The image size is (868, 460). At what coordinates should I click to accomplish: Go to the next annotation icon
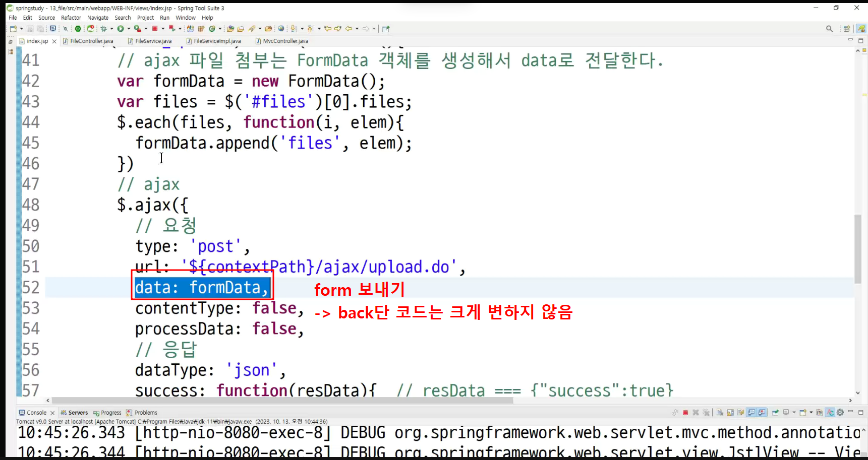pyautogui.click(x=294, y=29)
